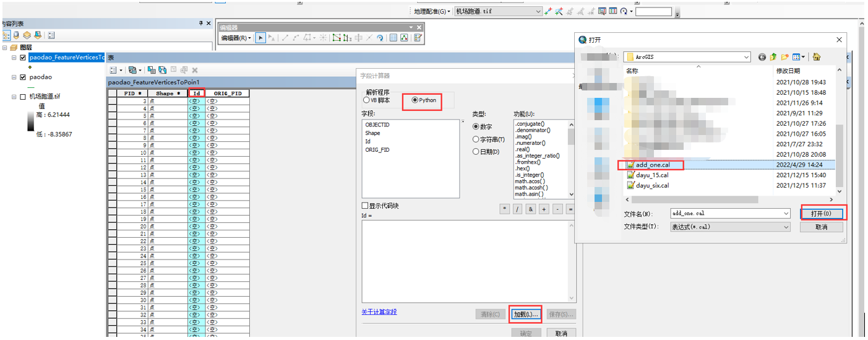The image size is (868, 340).
Task: Collapse the paodao layer tree node
Action: click(x=14, y=77)
